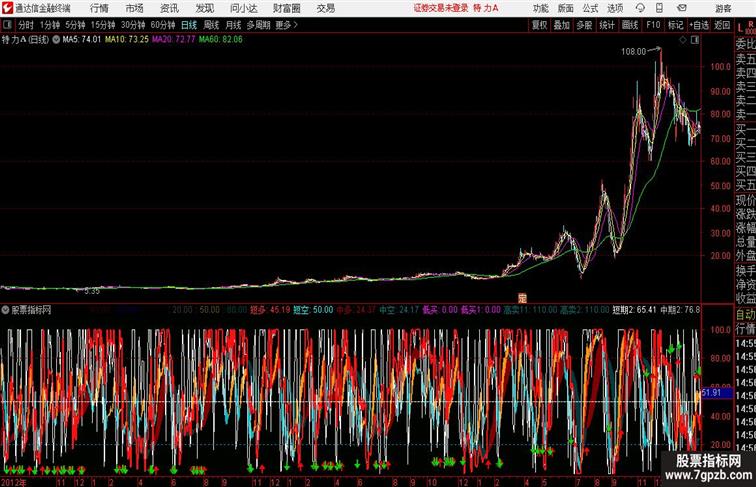
Task: Click the 中期2: 76.8 indicator value
Action: point(680,310)
